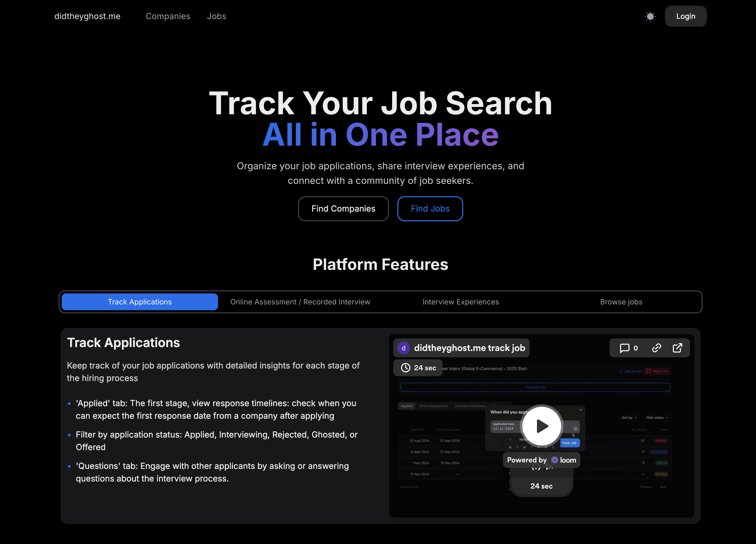This screenshot has height=544, width=756.
Task: Click the purple 'd' avatar icon
Action: click(x=403, y=348)
